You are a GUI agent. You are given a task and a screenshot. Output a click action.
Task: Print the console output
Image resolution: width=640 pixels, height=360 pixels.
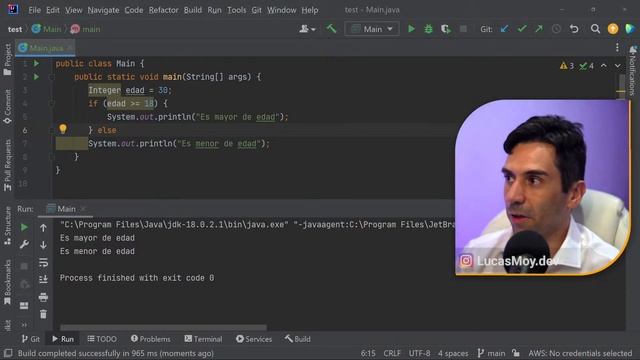43,297
